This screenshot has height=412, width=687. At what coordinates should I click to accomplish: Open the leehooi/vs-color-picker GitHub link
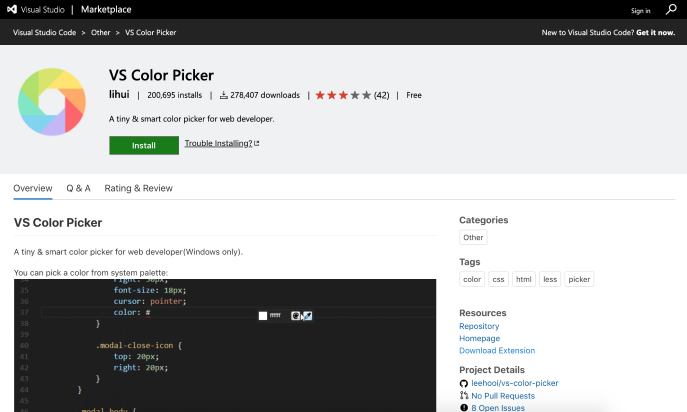click(x=515, y=384)
